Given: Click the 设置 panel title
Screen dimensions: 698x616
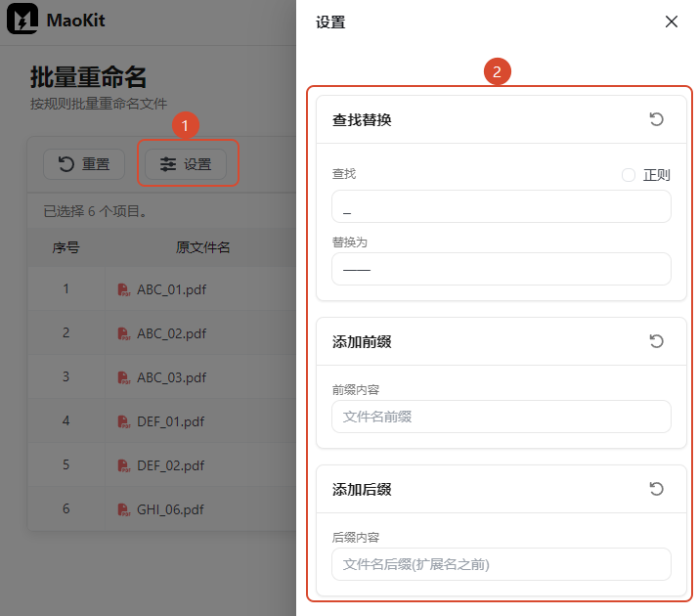Looking at the screenshot, I should tap(330, 22).
